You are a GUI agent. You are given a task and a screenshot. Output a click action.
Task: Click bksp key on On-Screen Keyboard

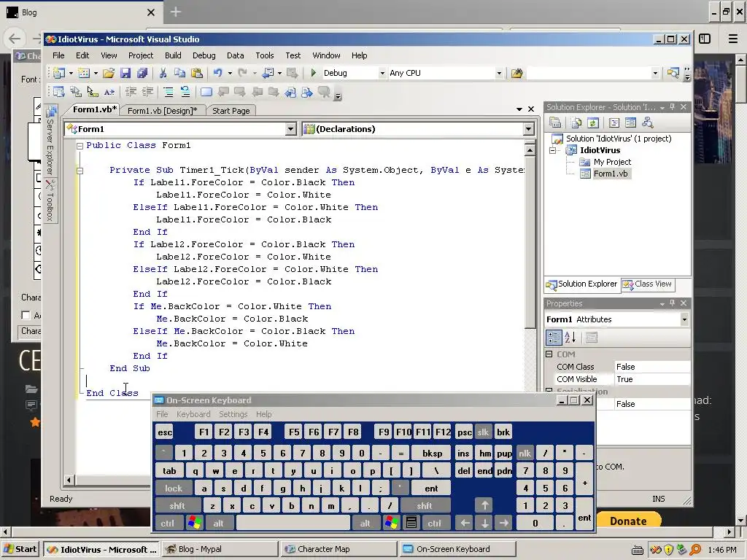(x=432, y=454)
